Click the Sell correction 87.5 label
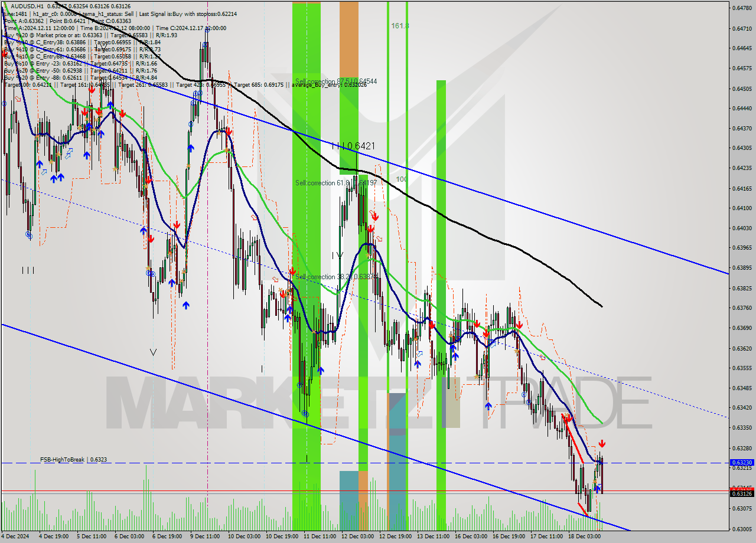This screenshot has width=756, height=543. pyautogui.click(x=336, y=81)
